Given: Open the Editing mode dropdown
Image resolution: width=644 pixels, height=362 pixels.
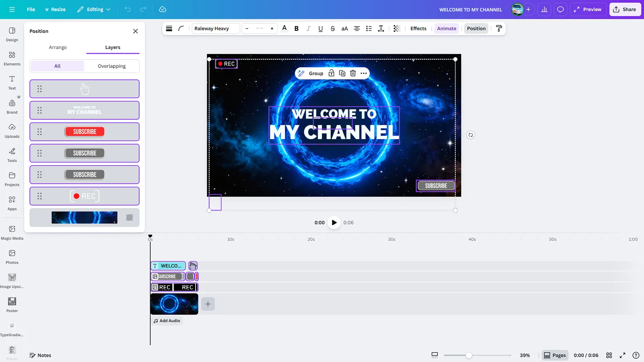Looking at the screenshot, I should [x=94, y=9].
